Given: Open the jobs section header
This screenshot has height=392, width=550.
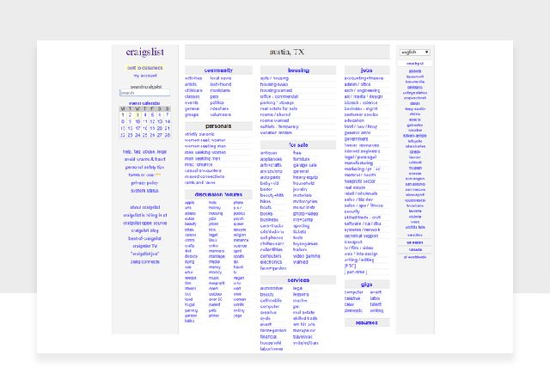Looking at the screenshot, I should point(367,70).
